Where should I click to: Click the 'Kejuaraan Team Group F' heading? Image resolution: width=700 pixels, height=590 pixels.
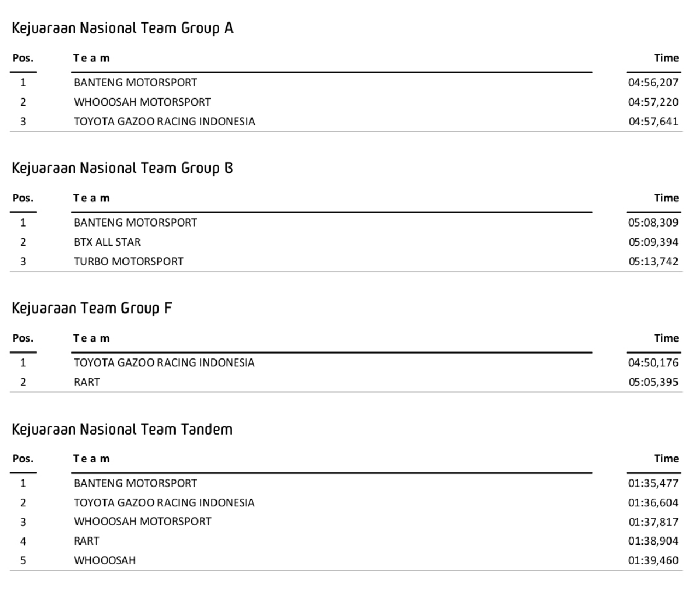pyautogui.click(x=92, y=309)
